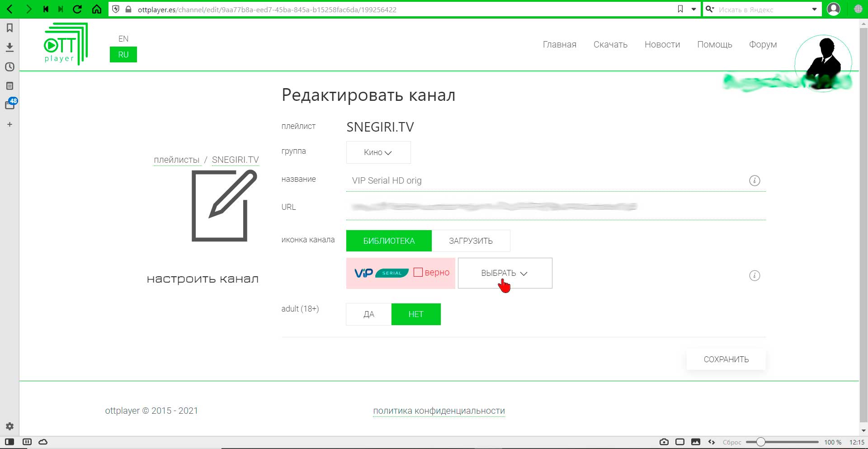Open page actions code icon in status bar
This screenshot has height=449, width=868.
point(712,442)
